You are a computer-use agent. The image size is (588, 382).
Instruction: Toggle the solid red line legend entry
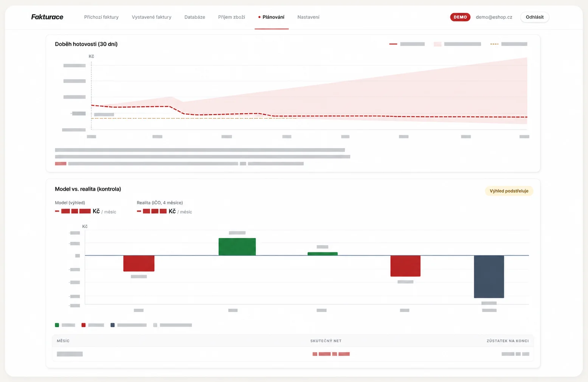[407, 44]
